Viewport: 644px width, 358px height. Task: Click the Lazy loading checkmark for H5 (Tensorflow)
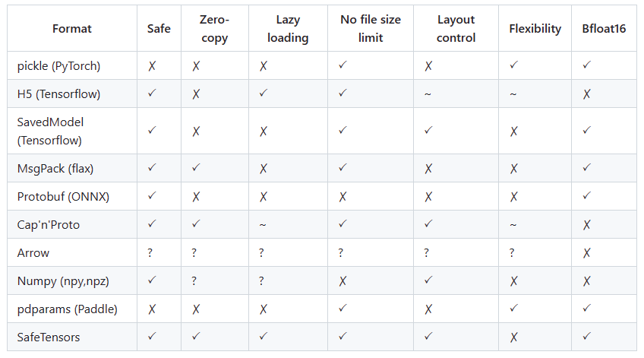(x=264, y=93)
